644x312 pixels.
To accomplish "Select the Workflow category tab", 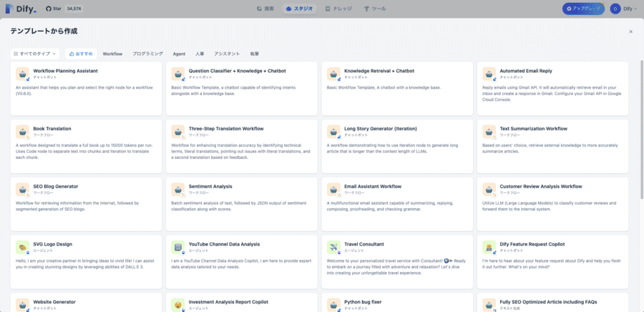I will click(112, 54).
